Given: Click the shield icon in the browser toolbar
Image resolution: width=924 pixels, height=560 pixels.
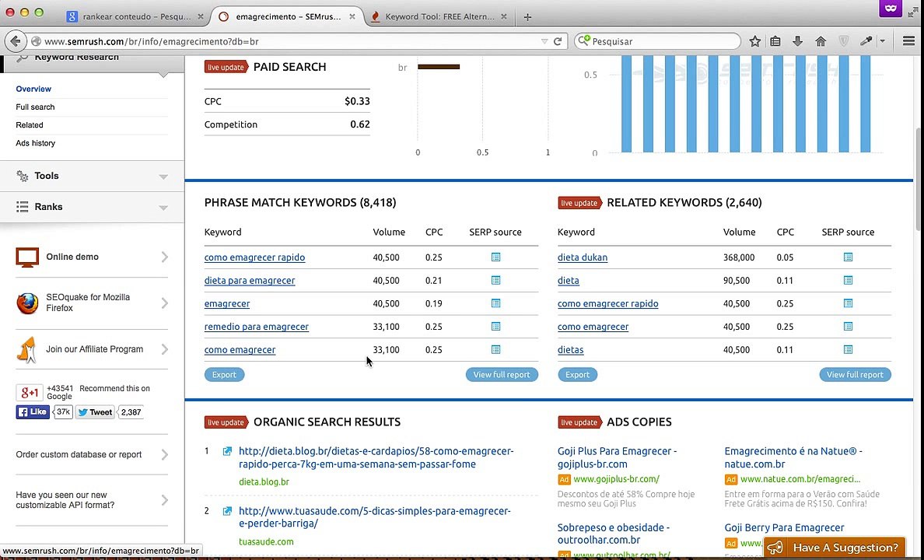Looking at the screenshot, I should (x=844, y=41).
